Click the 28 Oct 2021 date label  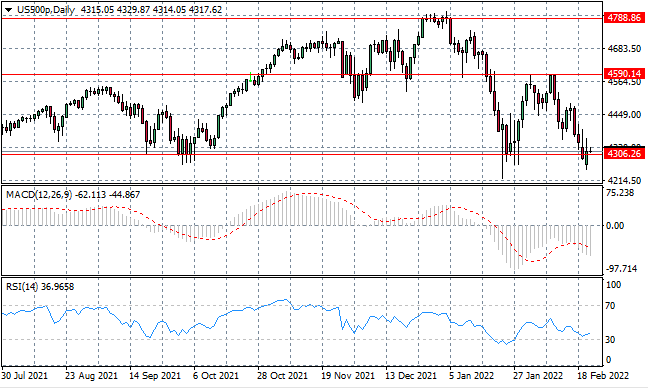point(283,376)
